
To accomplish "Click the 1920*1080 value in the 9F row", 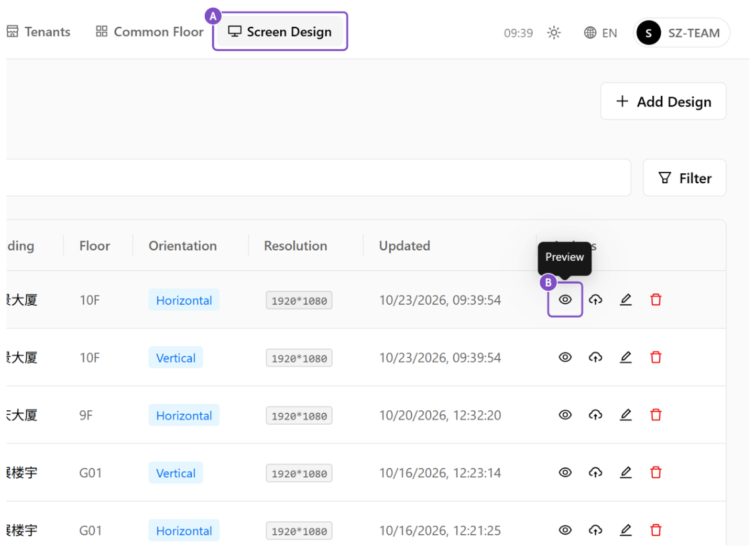I will point(299,415).
